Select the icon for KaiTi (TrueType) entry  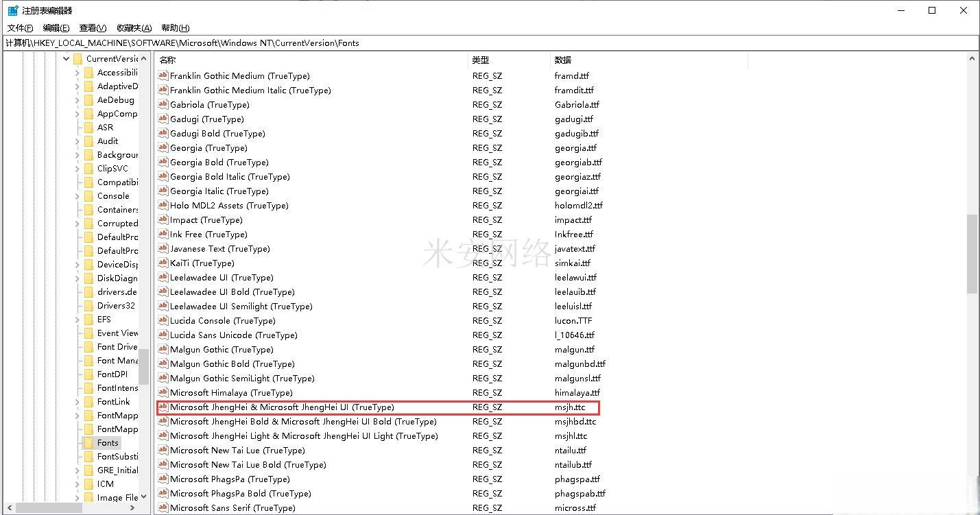(x=163, y=263)
